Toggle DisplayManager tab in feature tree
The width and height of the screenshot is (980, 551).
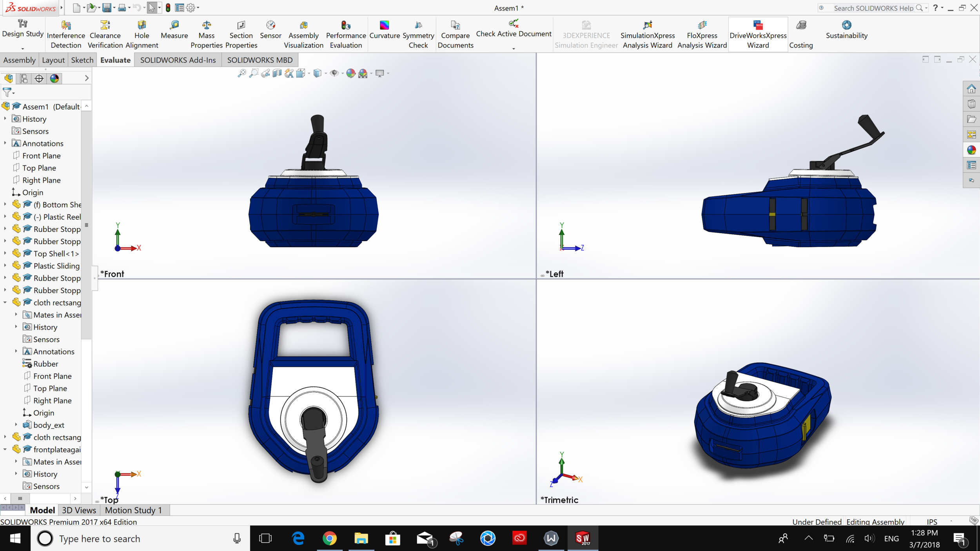[x=54, y=79]
